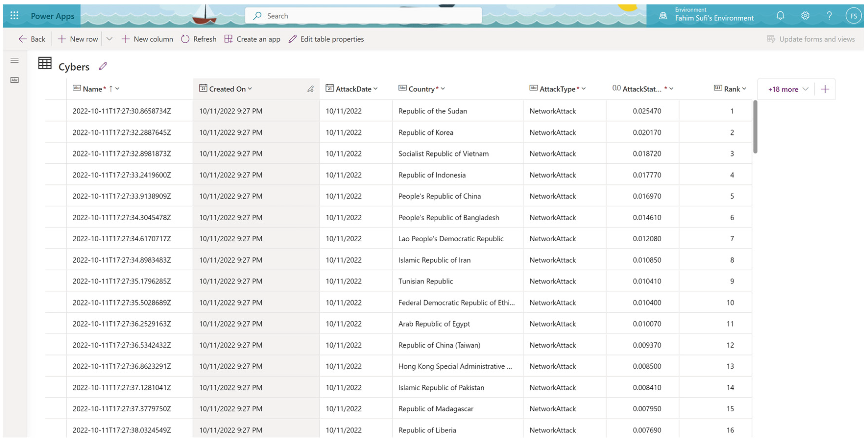Image resolution: width=868 pixels, height=441 pixels.
Task: Click the Back button
Action: coord(32,39)
